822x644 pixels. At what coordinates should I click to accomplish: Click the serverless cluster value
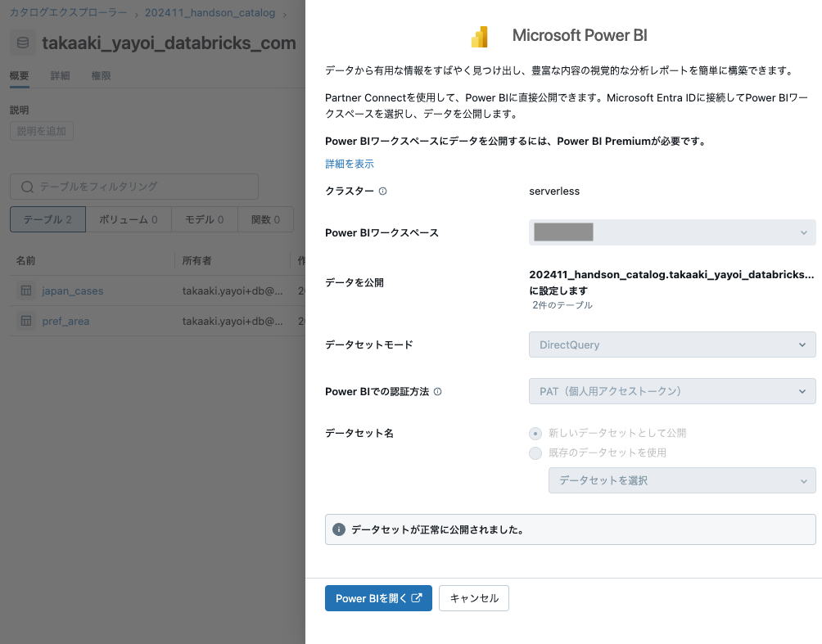tap(554, 191)
